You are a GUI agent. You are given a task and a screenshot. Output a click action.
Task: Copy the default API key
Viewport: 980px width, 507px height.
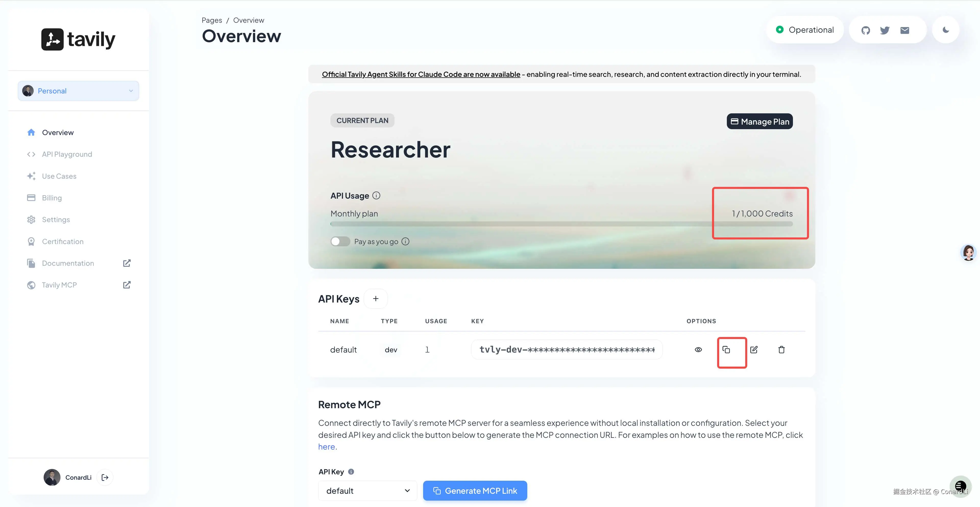click(726, 349)
